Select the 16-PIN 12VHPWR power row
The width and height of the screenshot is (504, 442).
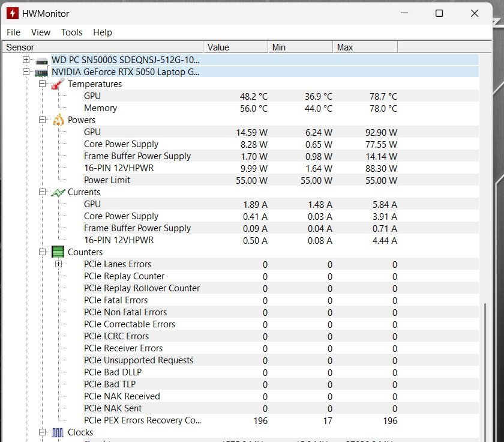click(x=119, y=168)
